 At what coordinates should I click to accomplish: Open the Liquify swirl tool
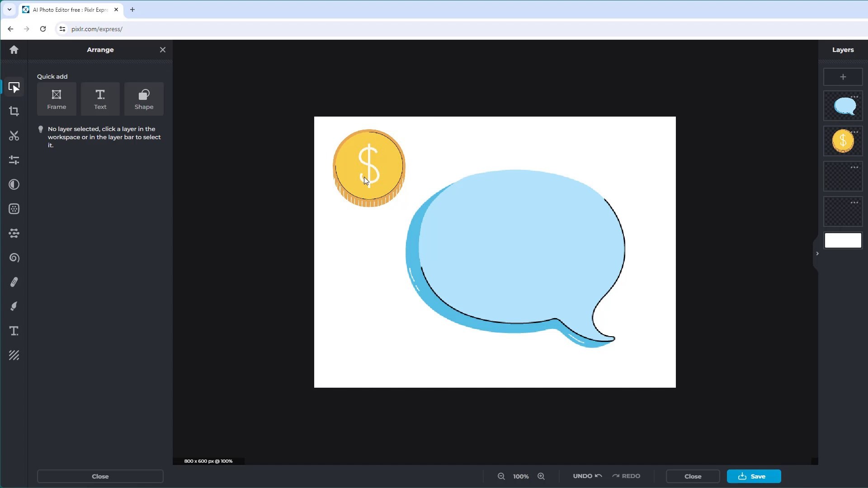pos(14,258)
